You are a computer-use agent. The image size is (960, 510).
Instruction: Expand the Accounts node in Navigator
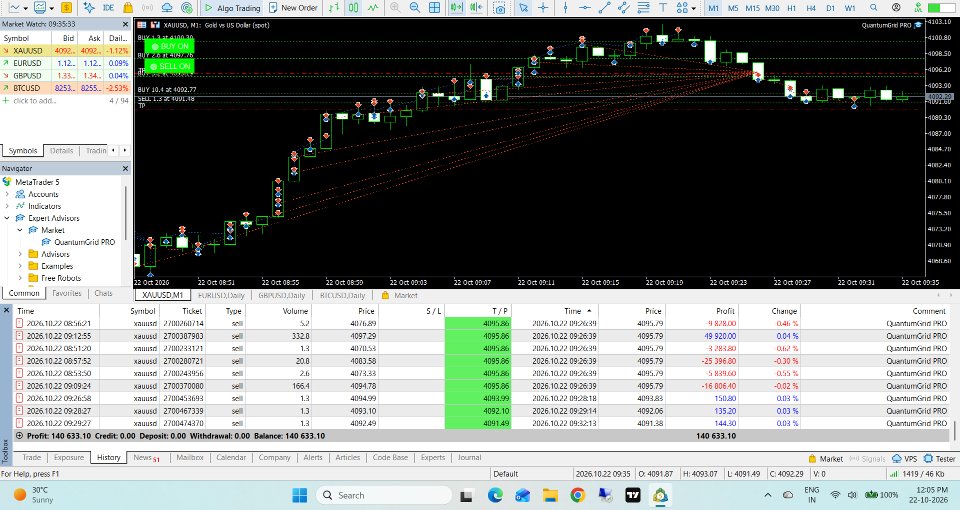pos(7,194)
